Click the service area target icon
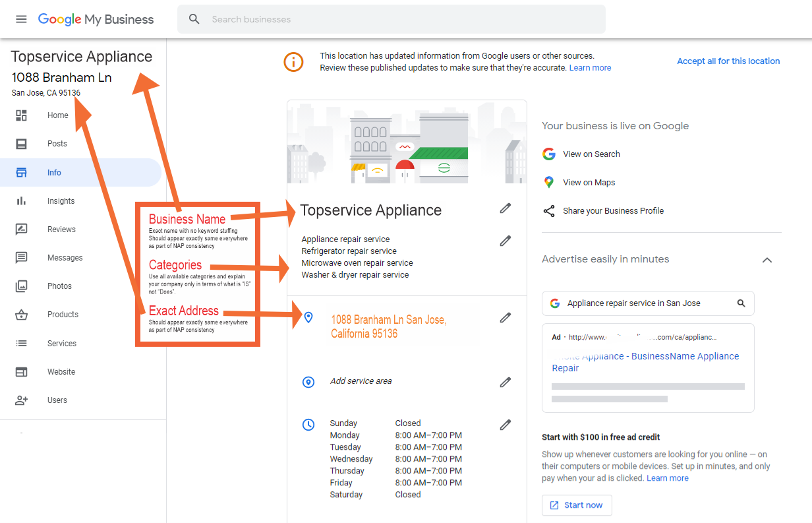 (x=308, y=383)
